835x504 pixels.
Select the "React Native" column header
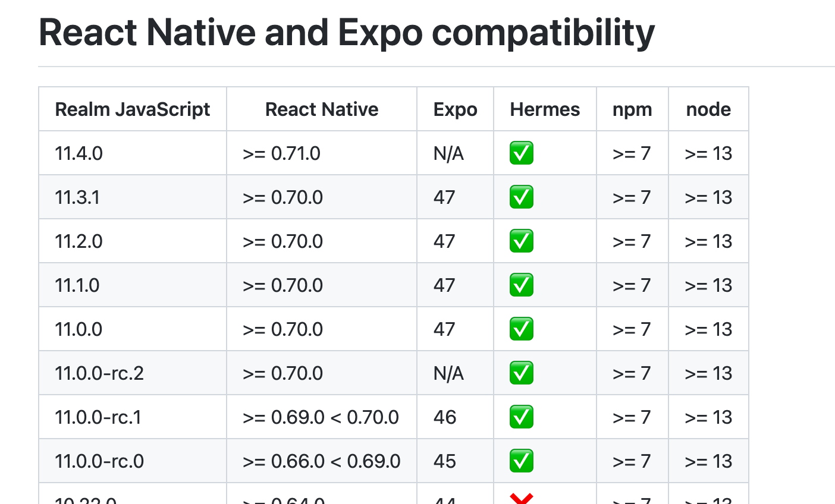pos(322,109)
